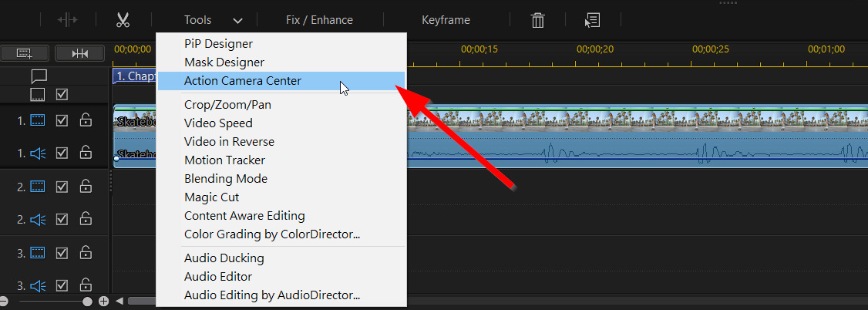Viewport: 868px width, 310px height.
Task: Click the scissors Split icon
Action: point(123,21)
